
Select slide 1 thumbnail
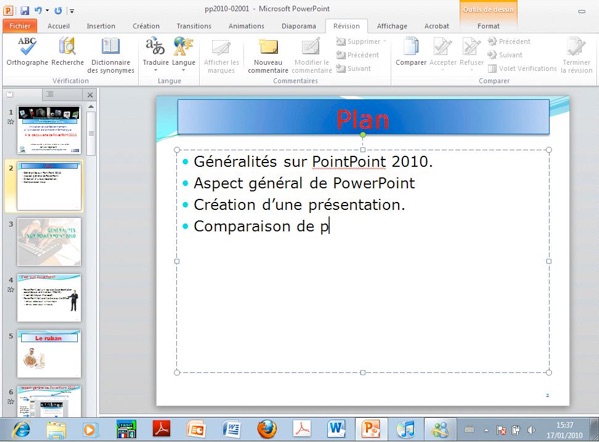[49, 130]
